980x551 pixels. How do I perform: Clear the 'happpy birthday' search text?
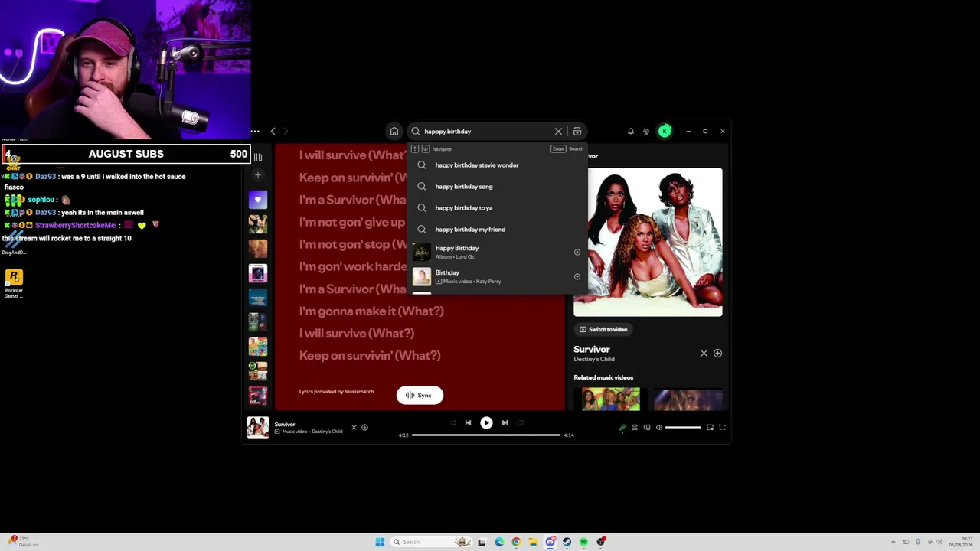pos(558,132)
